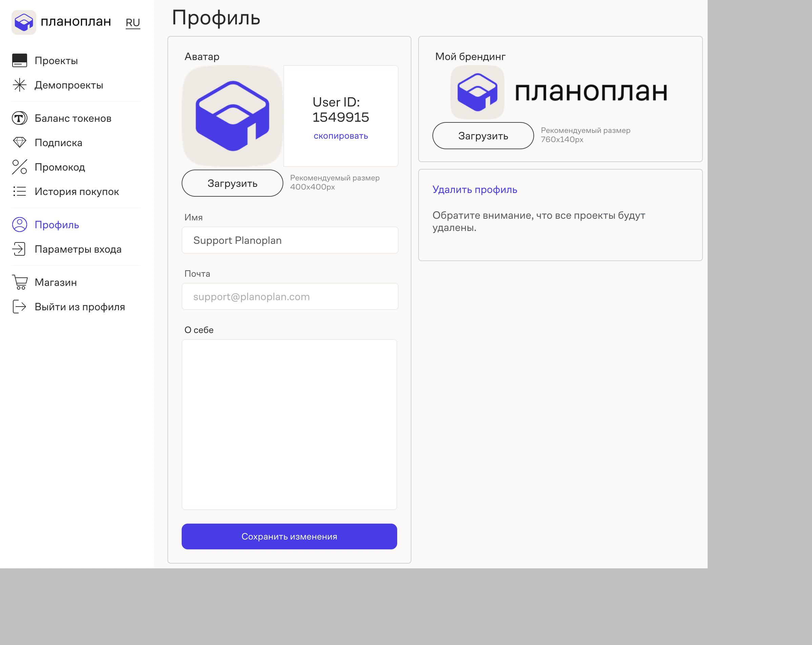
Task: Click the Shop cart icon
Action: click(x=20, y=282)
